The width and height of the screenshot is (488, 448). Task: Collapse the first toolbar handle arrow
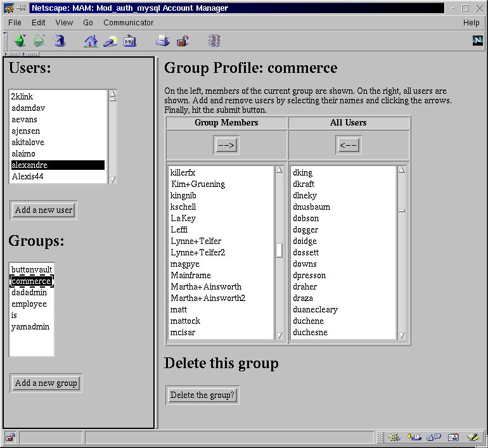tap(13, 54)
